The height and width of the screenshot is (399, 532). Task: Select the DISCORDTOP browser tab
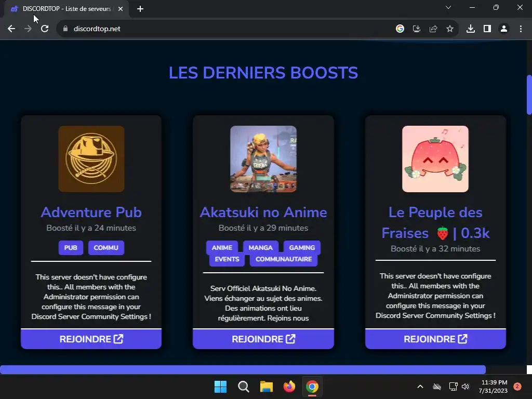[66, 9]
